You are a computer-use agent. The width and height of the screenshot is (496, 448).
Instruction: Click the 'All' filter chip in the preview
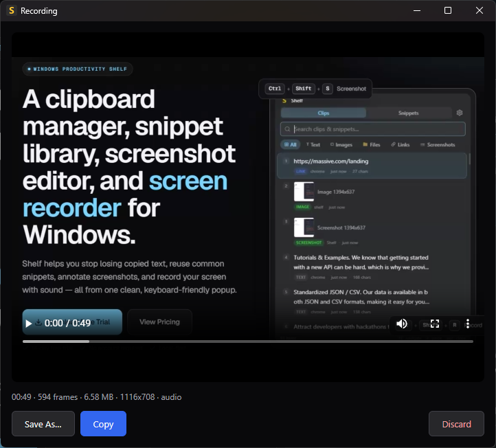tap(290, 144)
